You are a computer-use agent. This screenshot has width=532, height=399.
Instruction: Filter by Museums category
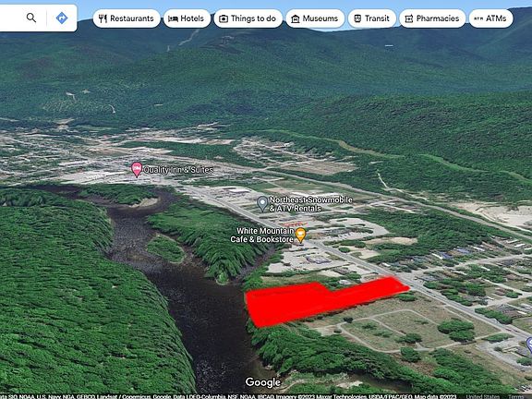coord(315,18)
